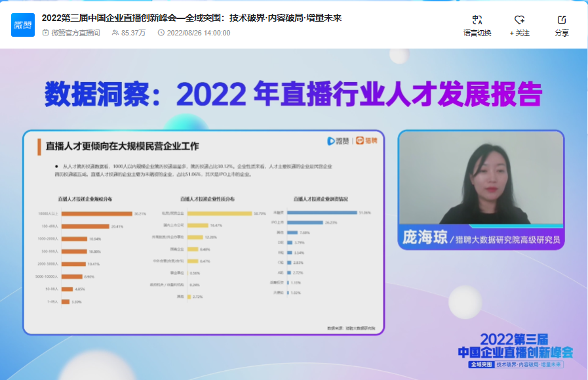Open the 微赞官方直播间 channel link
The width and height of the screenshot is (588, 380).
[76, 33]
